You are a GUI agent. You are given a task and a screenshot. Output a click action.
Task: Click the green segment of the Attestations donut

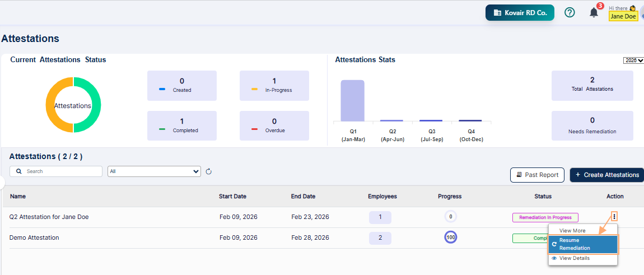tap(96, 105)
